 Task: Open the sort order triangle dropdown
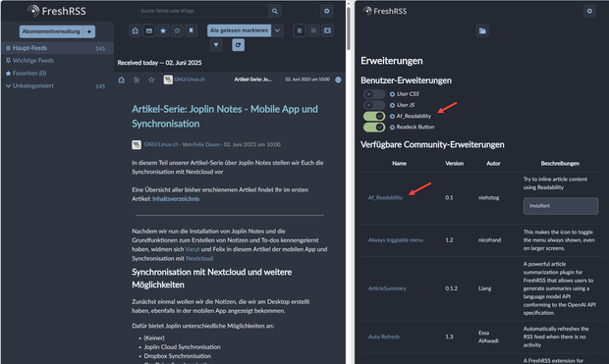[x=216, y=45]
